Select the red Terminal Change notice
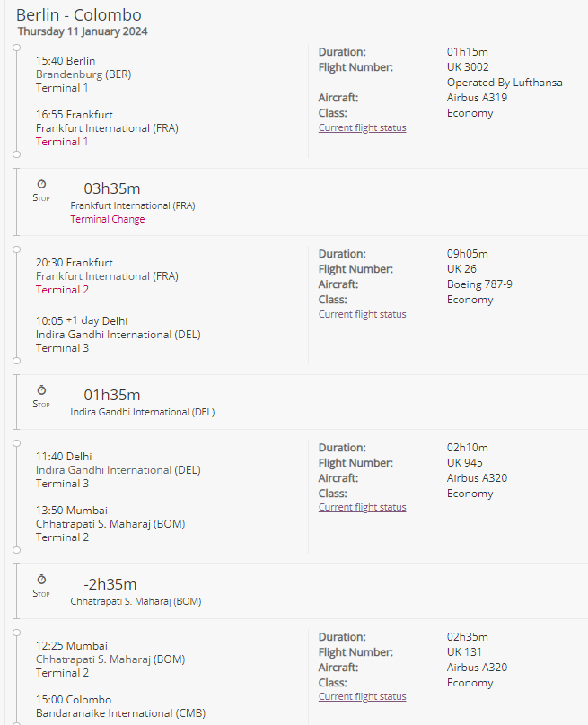The image size is (588, 725). (x=108, y=219)
